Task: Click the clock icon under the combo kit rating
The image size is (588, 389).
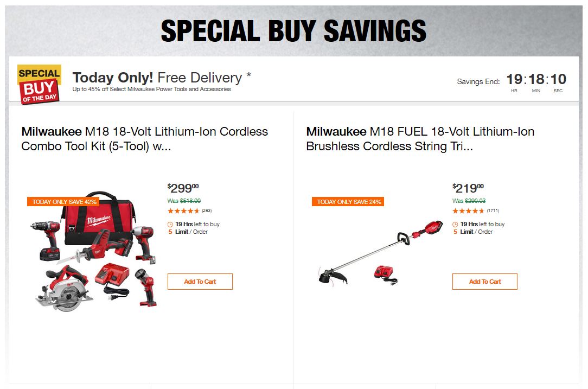Action: pos(170,224)
